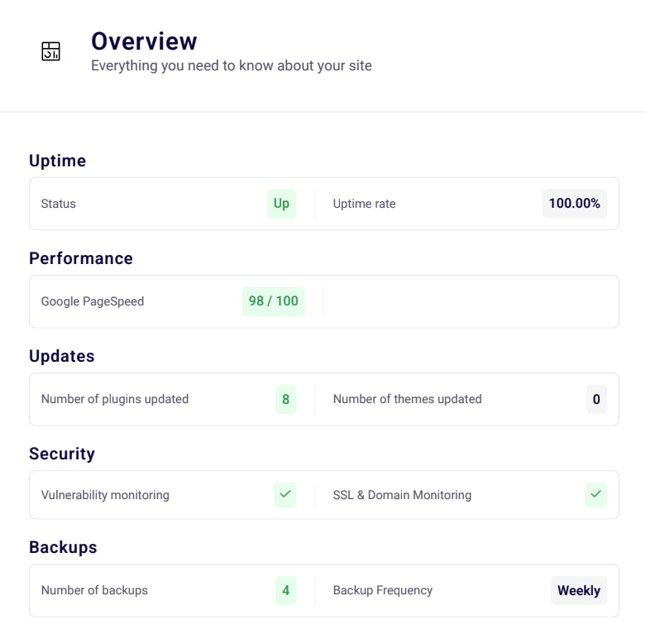Image resolution: width=646 pixels, height=644 pixels.
Task: Select the Weekly backup frequency badge
Action: pos(578,590)
